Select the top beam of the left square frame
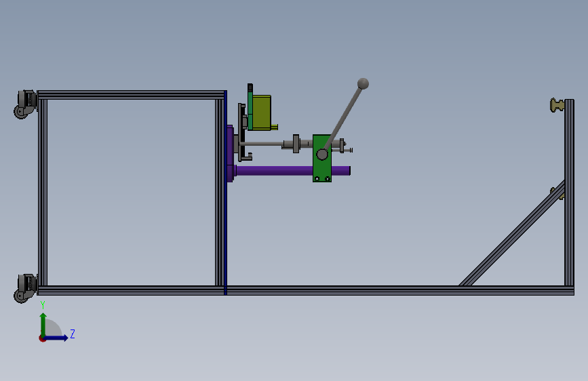The image size is (588, 381). [131, 94]
